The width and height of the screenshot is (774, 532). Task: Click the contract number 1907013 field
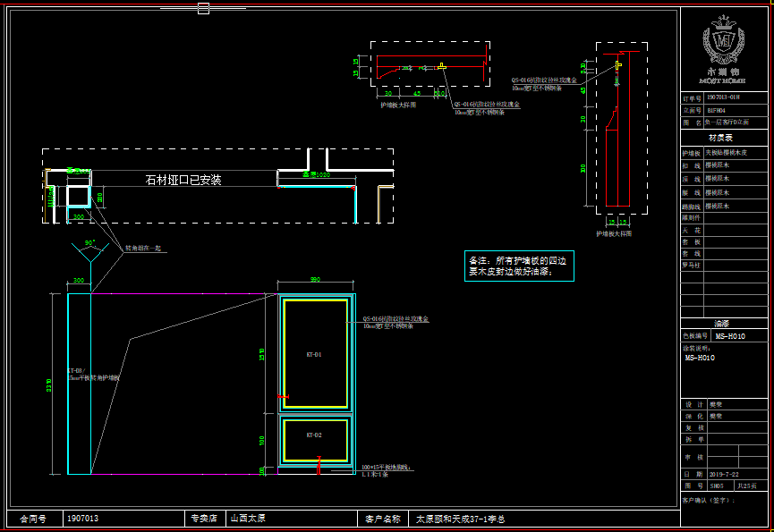click(83, 519)
